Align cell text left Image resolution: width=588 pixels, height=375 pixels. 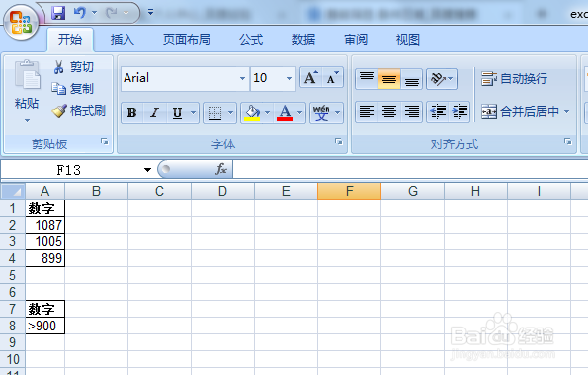click(367, 112)
